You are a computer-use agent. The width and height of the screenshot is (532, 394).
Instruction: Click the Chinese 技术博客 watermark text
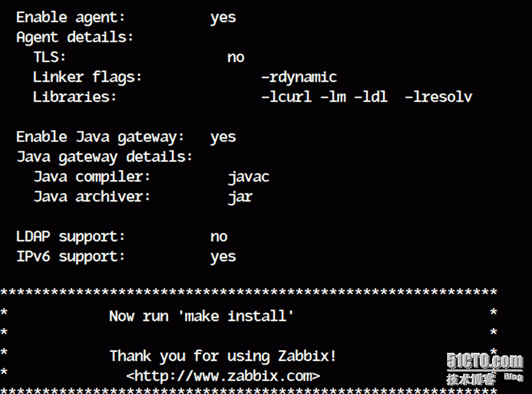471,379
